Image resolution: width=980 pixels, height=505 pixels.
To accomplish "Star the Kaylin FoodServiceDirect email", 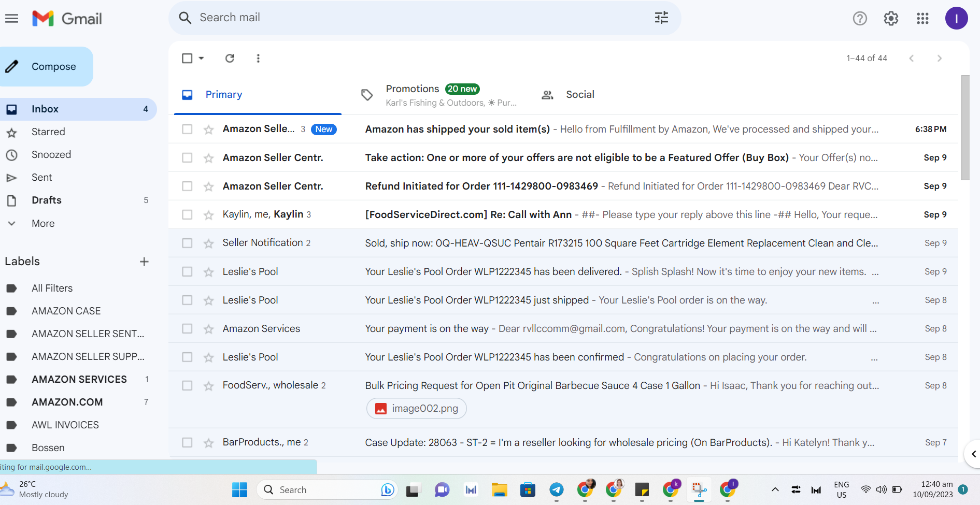I will [209, 214].
